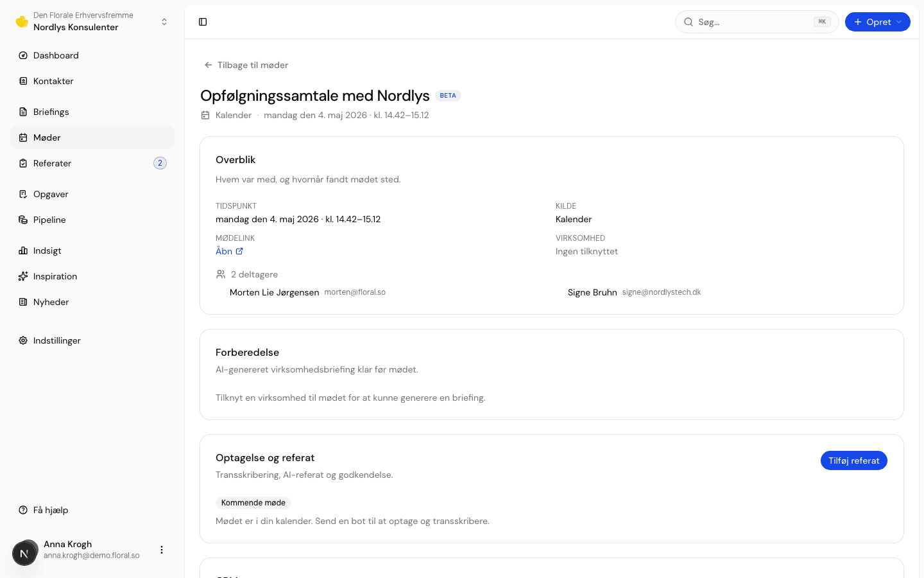Click email signe@nordlystech.dk
924x578 pixels.
[662, 292]
